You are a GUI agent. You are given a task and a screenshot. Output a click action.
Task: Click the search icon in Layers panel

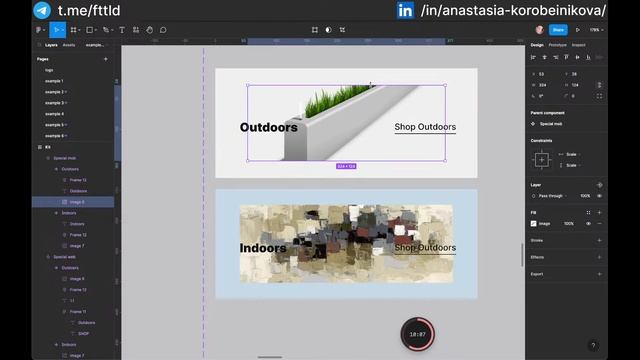point(39,45)
